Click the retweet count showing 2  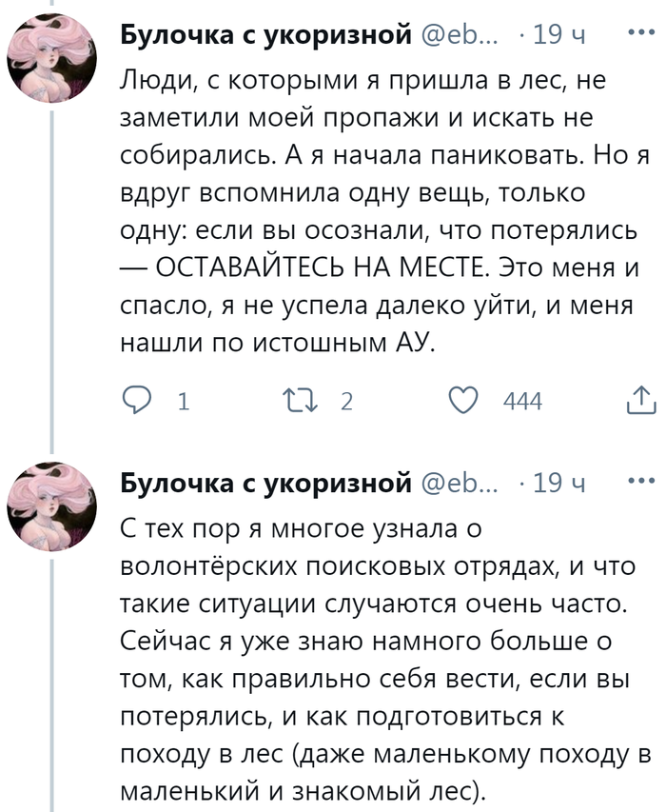pyautogui.click(x=346, y=403)
